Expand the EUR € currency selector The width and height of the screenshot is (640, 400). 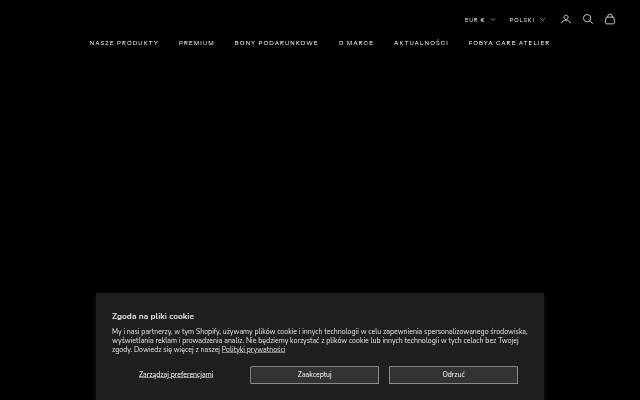point(480,20)
